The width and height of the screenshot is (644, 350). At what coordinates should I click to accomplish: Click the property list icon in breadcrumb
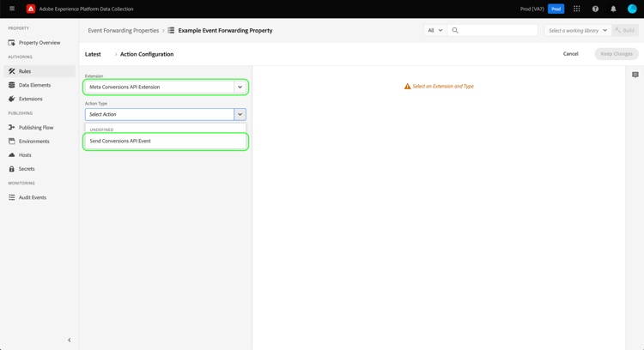pos(171,30)
